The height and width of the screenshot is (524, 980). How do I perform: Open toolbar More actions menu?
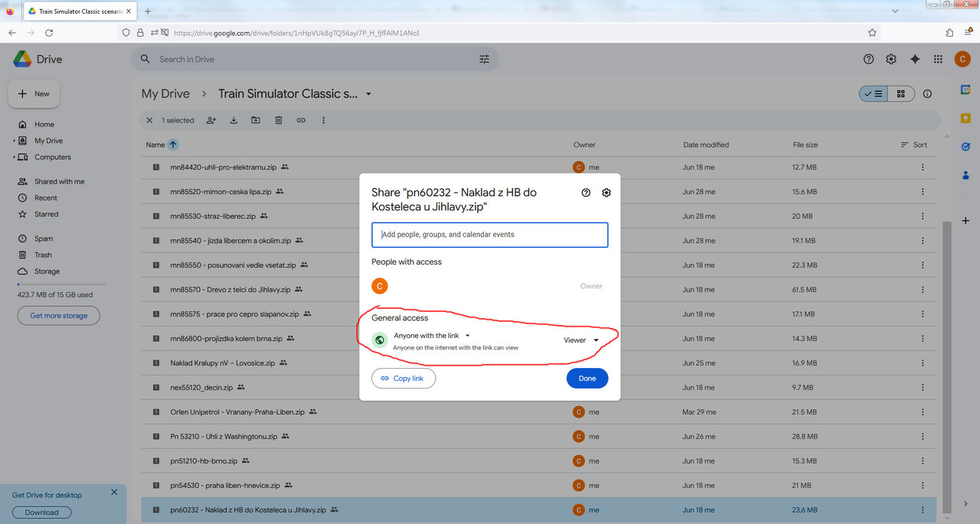(x=324, y=120)
